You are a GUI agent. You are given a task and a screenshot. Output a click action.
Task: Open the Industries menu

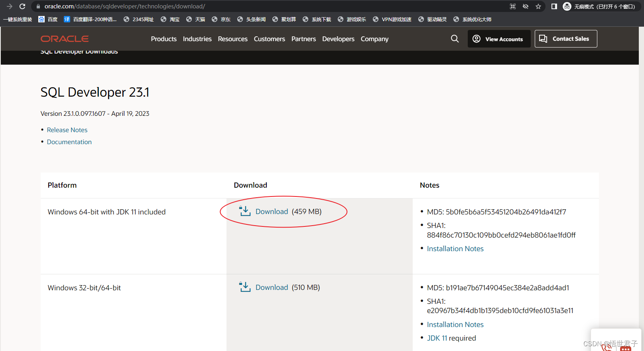click(197, 39)
